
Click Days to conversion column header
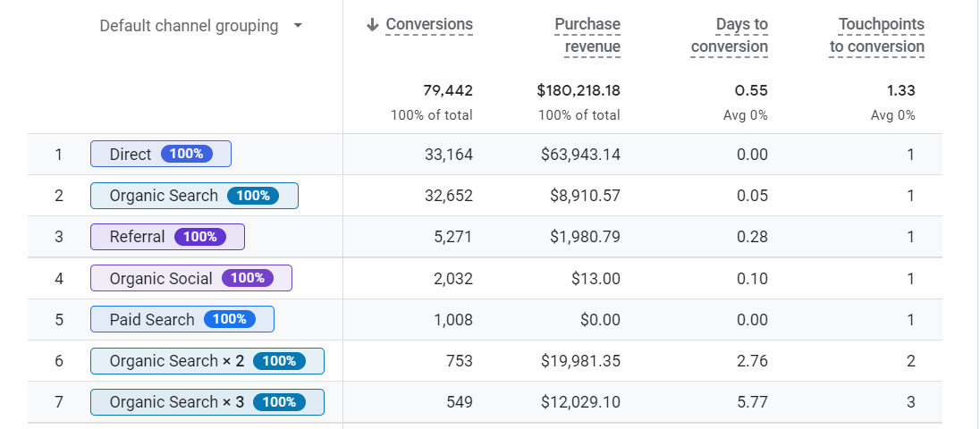(730, 36)
